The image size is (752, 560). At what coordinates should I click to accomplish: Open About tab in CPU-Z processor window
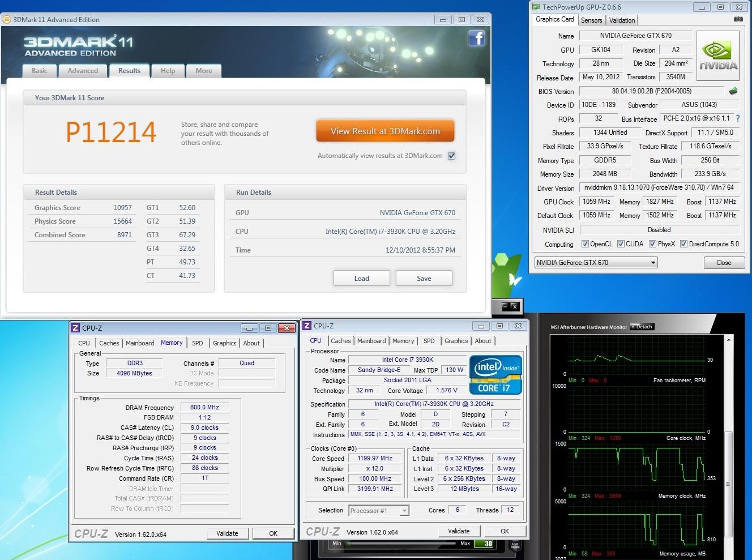(x=483, y=341)
